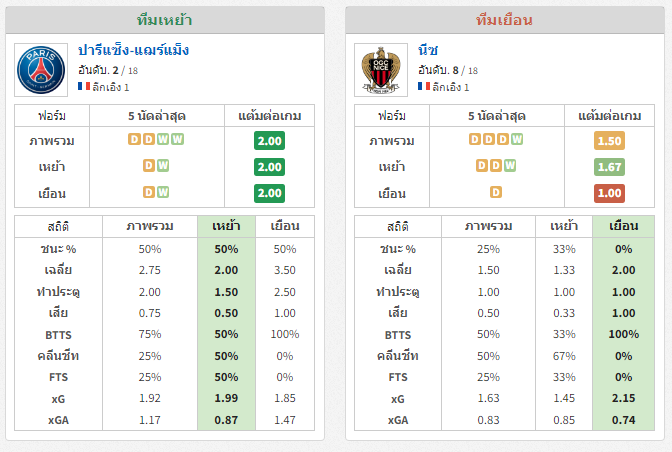Click the ทีมเยือน away team panel header
Image resolution: width=672 pixels, height=452 pixels.
point(504,20)
